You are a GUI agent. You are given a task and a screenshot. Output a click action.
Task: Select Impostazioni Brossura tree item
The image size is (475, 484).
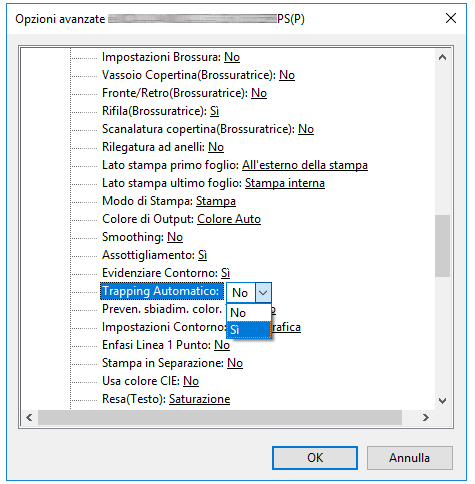pyautogui.click(x=171, y=57)
